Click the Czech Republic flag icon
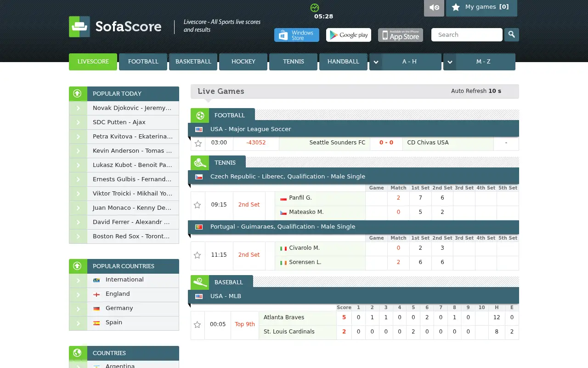The height and width of the screenshot is (368, 588). 199,177
